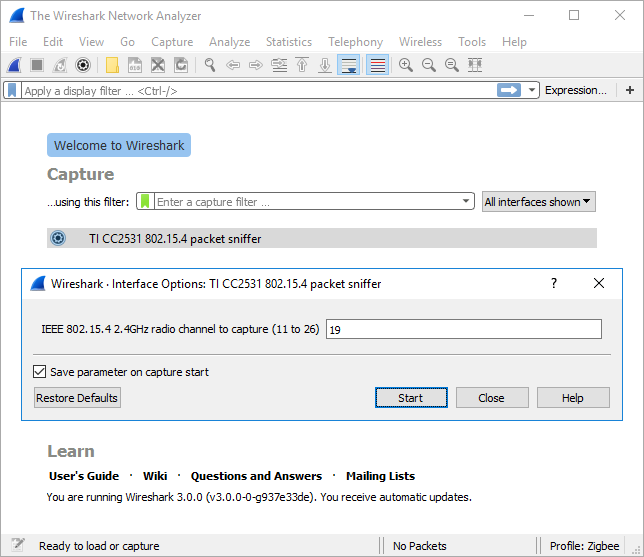Click display filter bookmark icon

[12, 90]
